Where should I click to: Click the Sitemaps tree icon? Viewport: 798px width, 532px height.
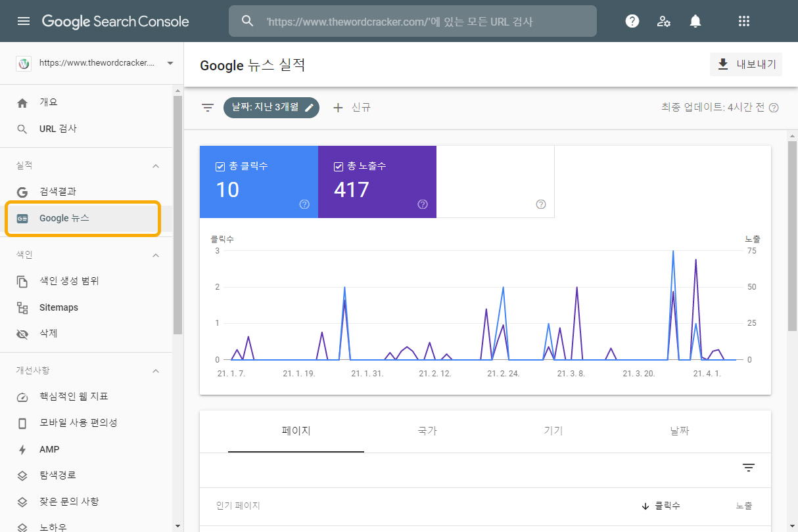[22, 307]
